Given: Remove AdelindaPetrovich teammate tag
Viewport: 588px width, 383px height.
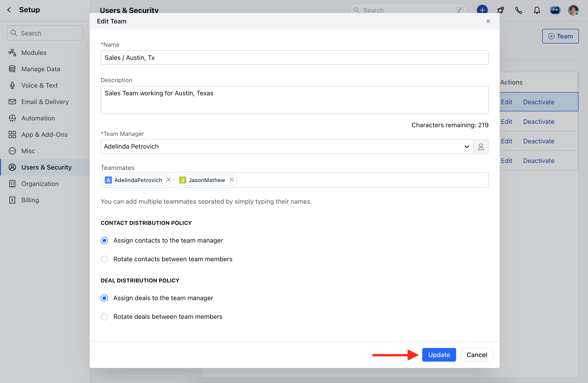Looking at the screenshot, I should pos(169,180).
